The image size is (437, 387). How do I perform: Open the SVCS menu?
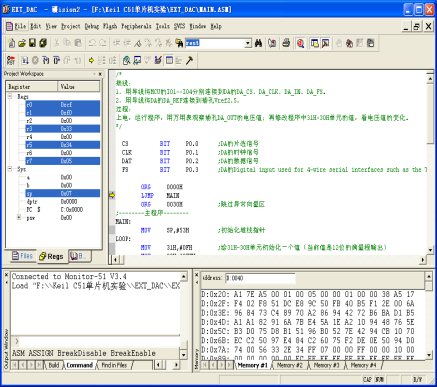point(179,26)
